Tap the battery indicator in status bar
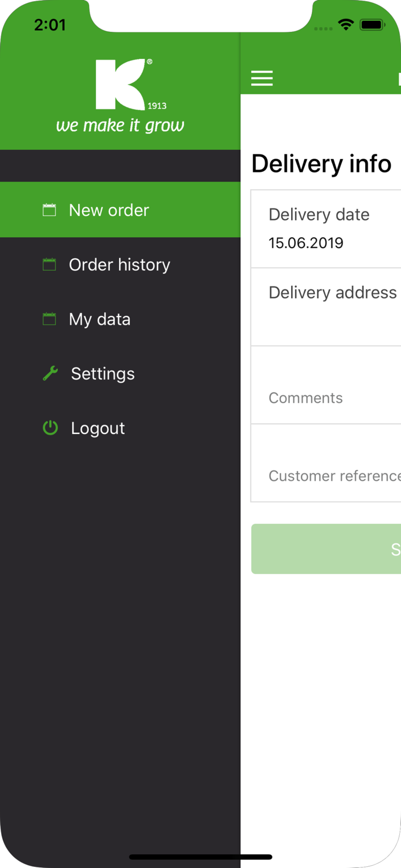401x868 pixels. pyautogui.click(x=372, y=25)
